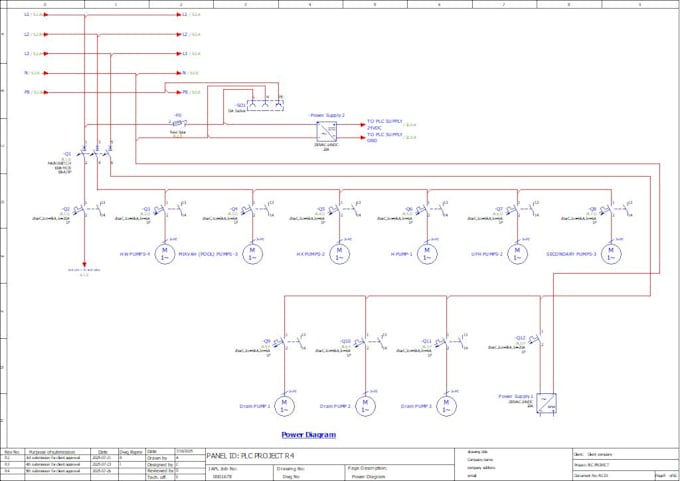The height and width of the screenshot is (481, 680).
Task: Select the SECONDARY PUMPS-3 motor symbol
Action: (611, 254)
